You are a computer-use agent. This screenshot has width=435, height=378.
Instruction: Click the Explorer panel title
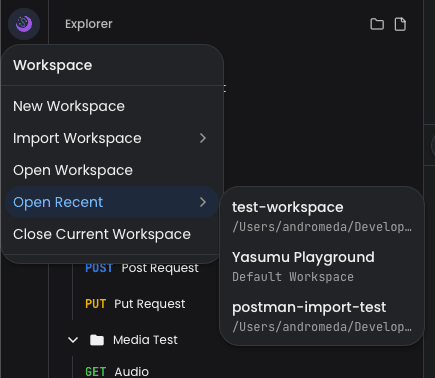click(x=89, y=24)
